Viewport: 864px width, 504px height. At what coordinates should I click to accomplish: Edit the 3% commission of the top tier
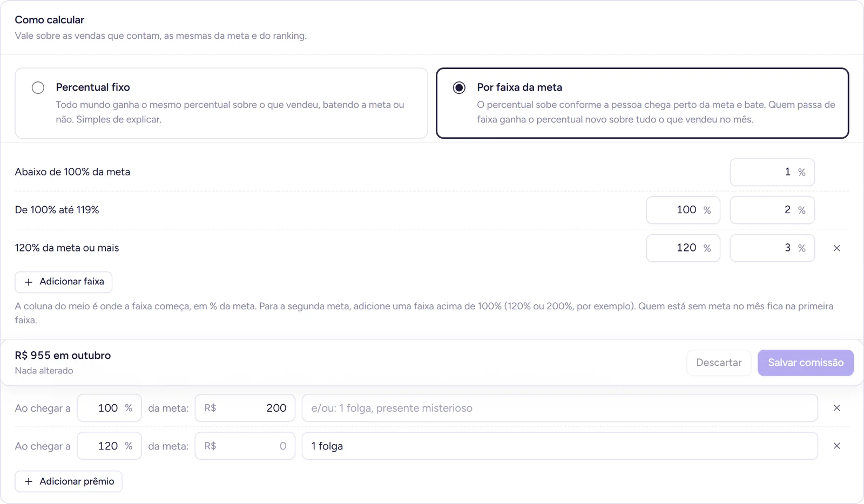772,248
